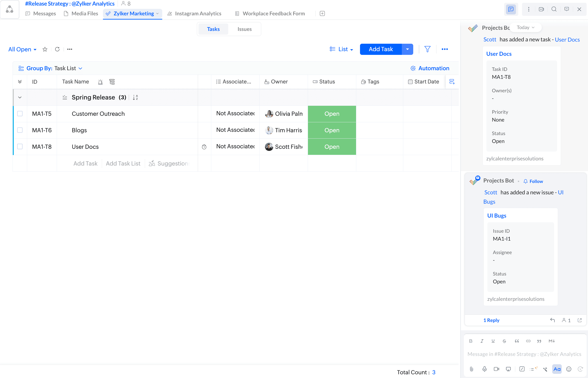Open UI Bugs thread in new window
588x378 pixels.
[x=580, y=320]
